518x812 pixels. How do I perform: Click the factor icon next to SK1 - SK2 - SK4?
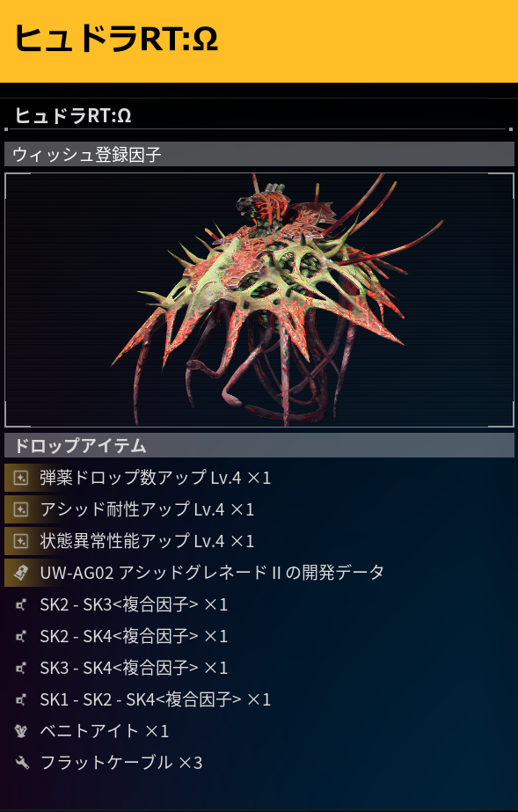pos(21,699)
